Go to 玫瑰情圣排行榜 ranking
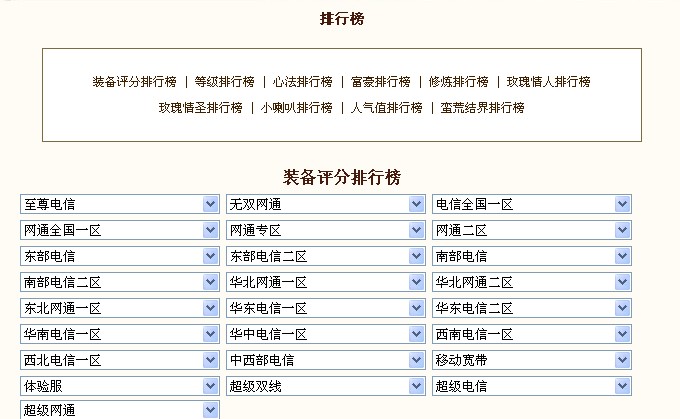The image size is (680, 419). [x=200, y=108]
